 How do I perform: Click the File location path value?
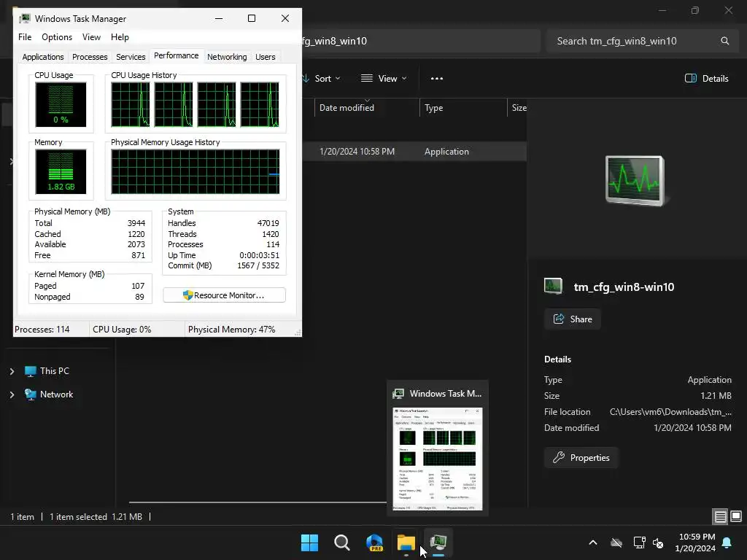point(670,412)
